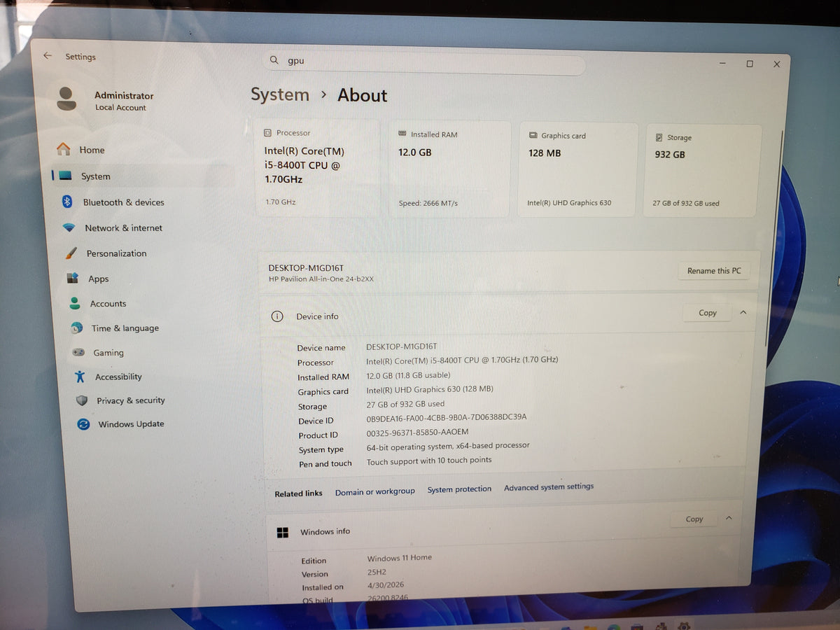Click installed on date 4/30/2026

pos(386,585)
